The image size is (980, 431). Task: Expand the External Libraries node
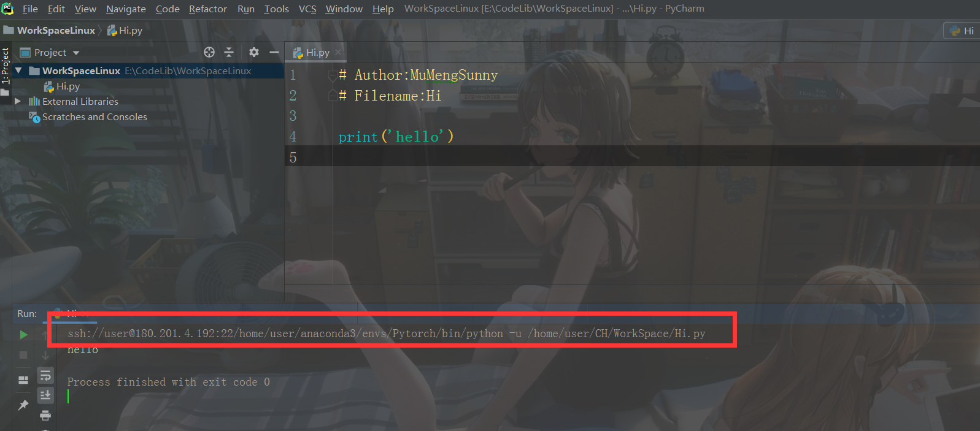click(18, 101)
